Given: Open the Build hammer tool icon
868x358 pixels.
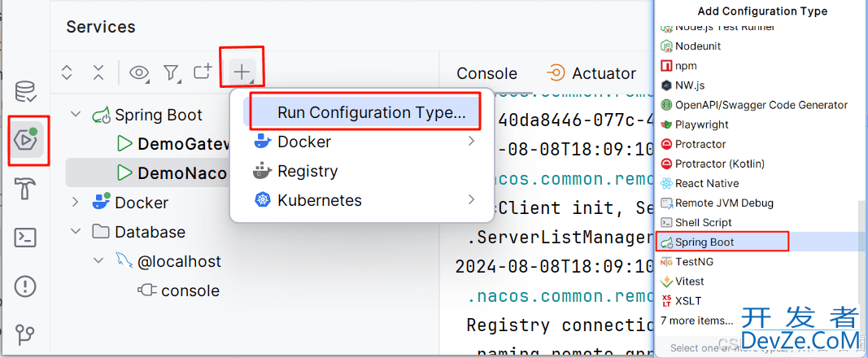Looking at the screenshot, I should [25, 190].
